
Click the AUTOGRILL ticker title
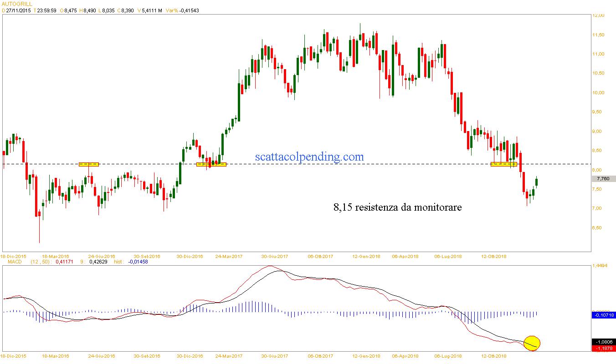(16, 4)
